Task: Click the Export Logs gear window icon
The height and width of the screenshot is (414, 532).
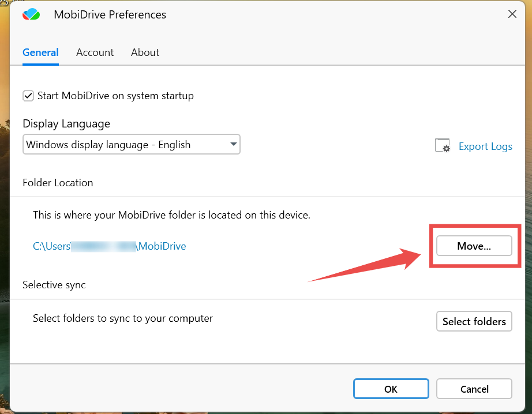Action: [442, 146]
